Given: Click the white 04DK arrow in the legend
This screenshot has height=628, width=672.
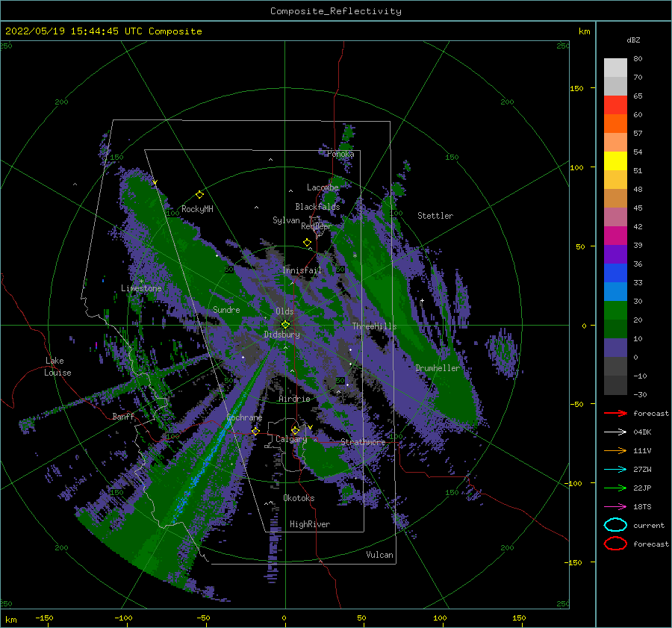Looking at the screenshot, I should pos(615,432).
